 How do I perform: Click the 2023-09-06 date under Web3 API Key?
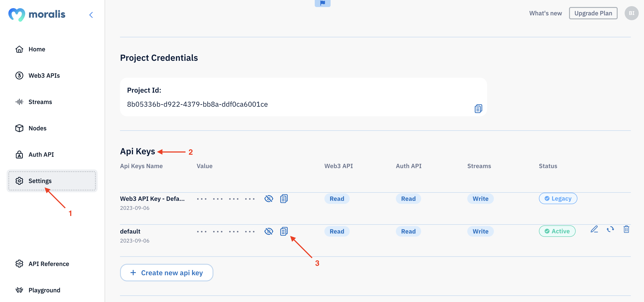click(x=135, y=208)
